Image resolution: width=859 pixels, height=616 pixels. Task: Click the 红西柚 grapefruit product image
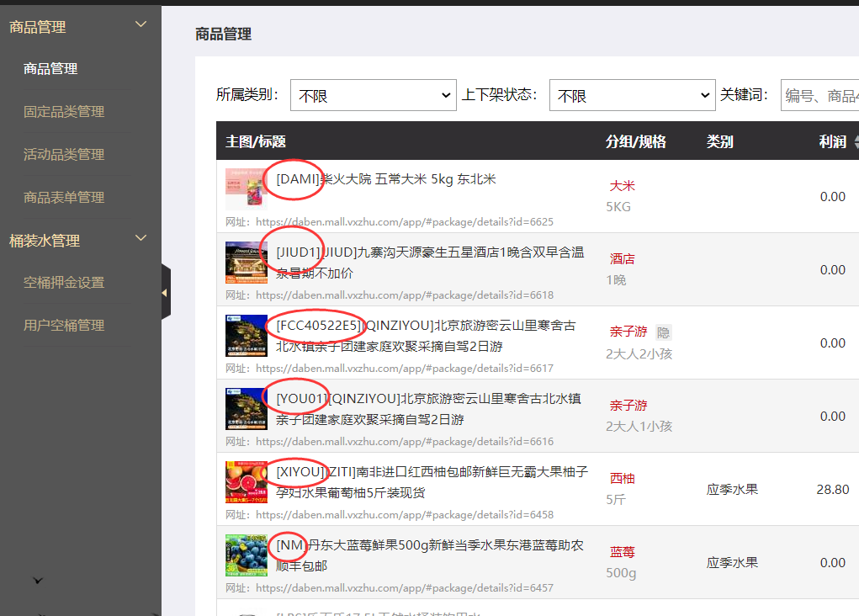[246, 482]
